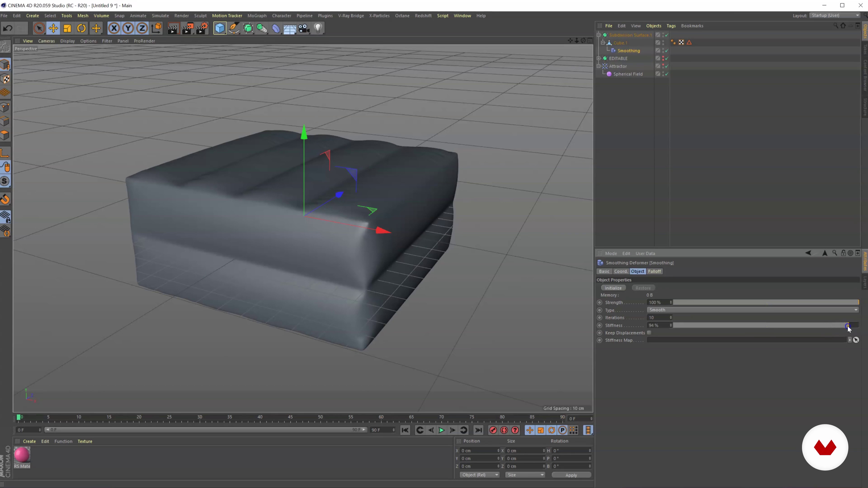The height and width of the screenshot is (488, 868).
Task: Open the Size mode dropdown
Action: point(525,475)
